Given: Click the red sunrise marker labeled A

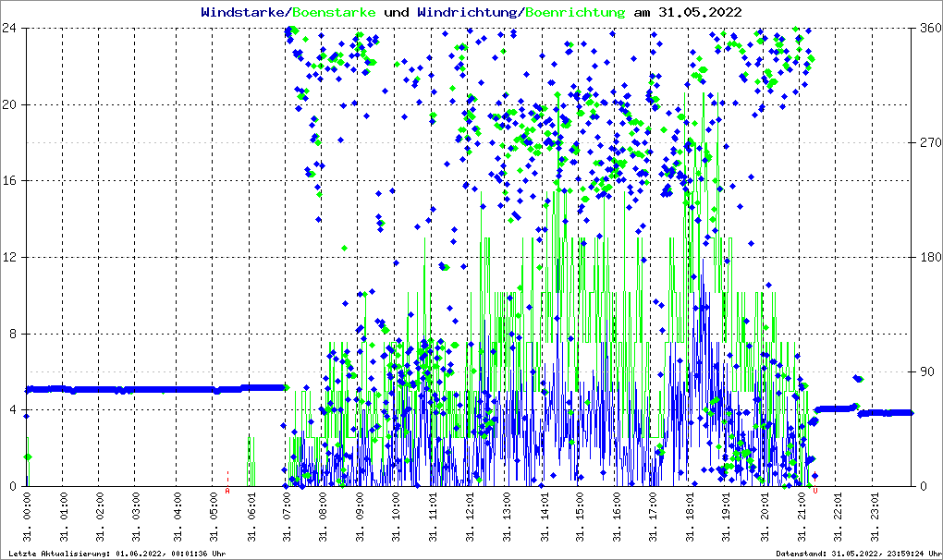Looking at the screenshot, I should (x=227, y=491).
